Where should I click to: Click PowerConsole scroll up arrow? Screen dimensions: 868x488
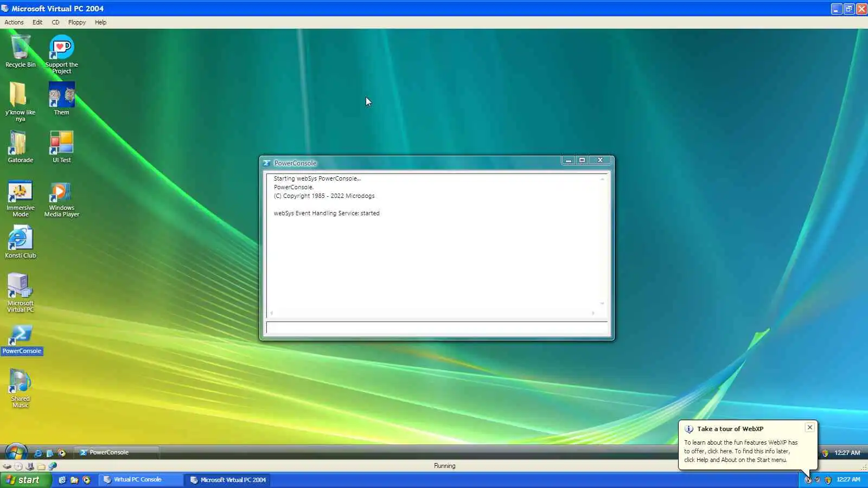pyautogui.click(x=602, y=179)
